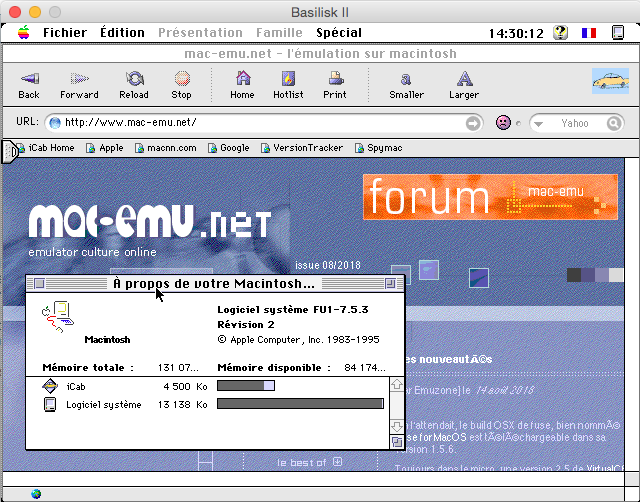Click the Print icon
This screenshot has height=502, width=640.
(336, 78)
